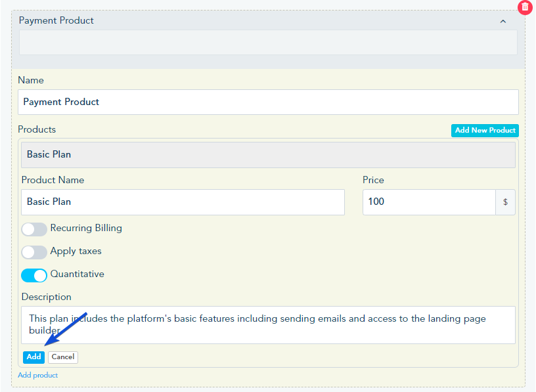Click the Recurring Billing label
The height and width of the screenshot is (392, 536).
click(86, 228)
